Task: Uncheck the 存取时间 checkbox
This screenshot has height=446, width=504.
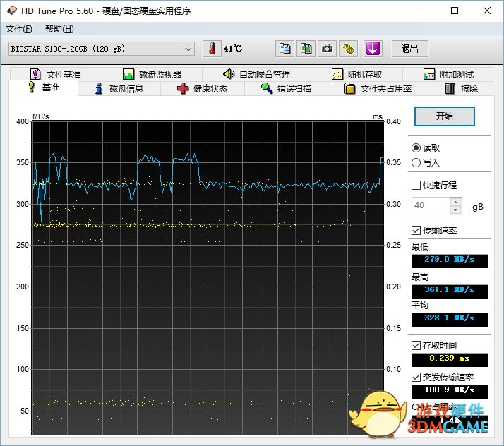Action: tap(416, 346)
